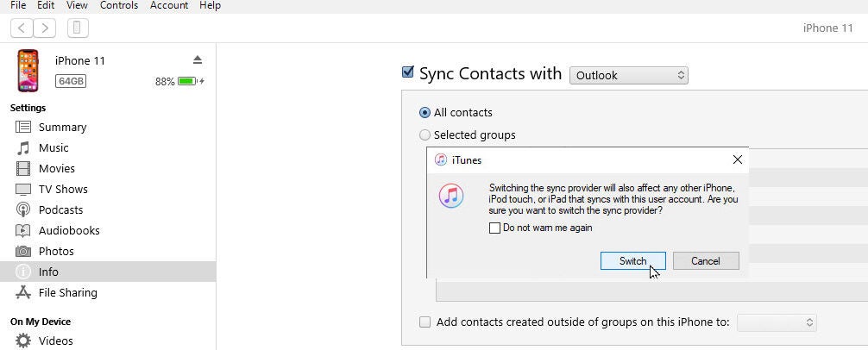Click the iPhone 11 label at top right

828,28
